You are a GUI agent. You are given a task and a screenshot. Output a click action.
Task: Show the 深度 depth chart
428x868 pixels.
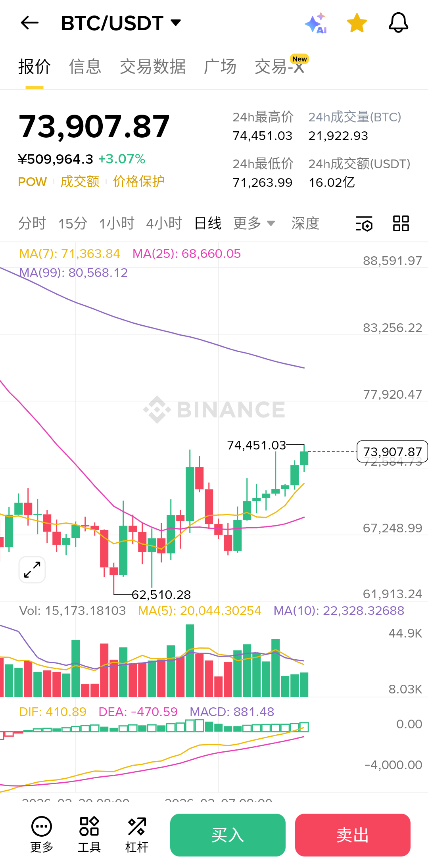click(x=305, y=223)
